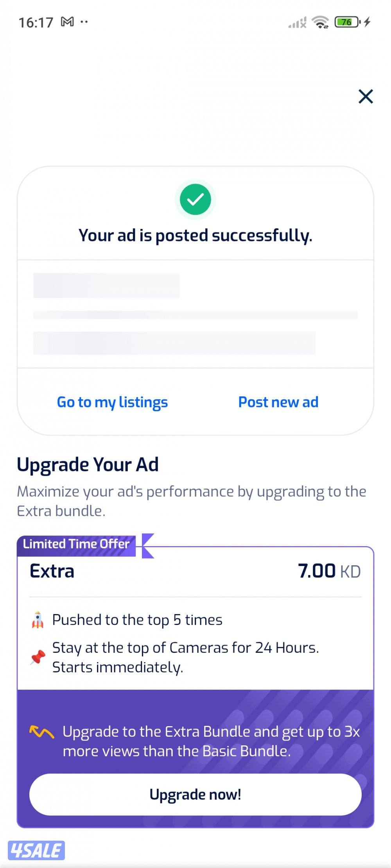Tap the rocket icon beside pushed-to-top
The image size is (391, 868).
[x=38, y=620]
